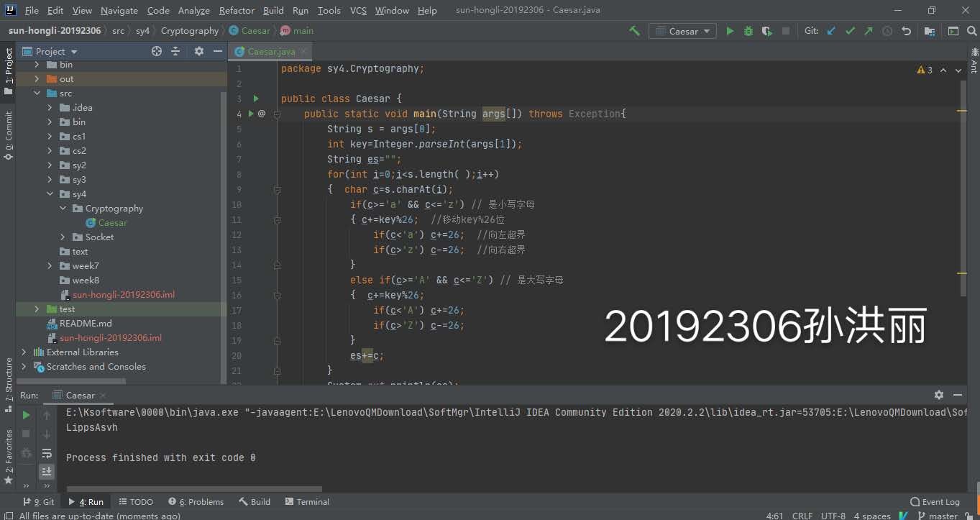Open Git Show History clock icon
This screenshot has width=980, height=520.
(887, 31)
